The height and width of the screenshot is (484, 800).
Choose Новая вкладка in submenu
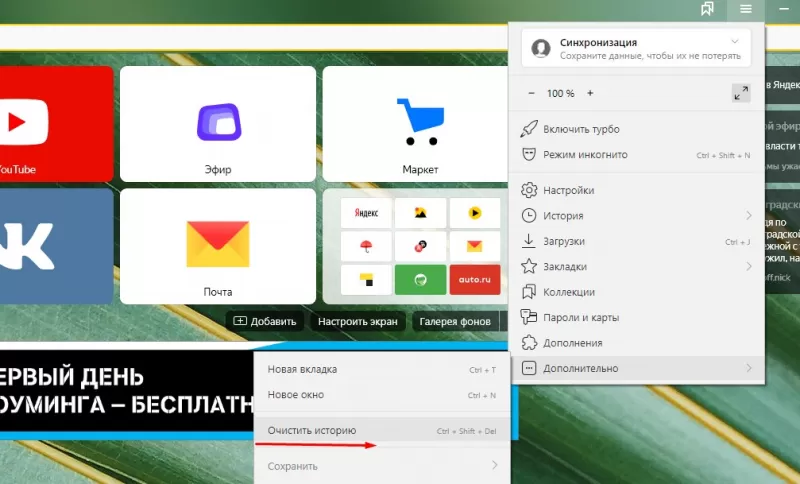coord(382,369)
